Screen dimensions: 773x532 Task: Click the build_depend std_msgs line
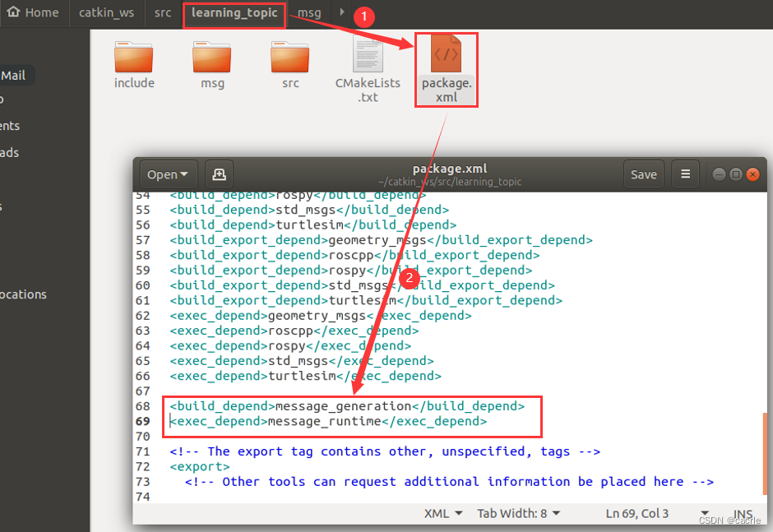click(x=309, y=210)
